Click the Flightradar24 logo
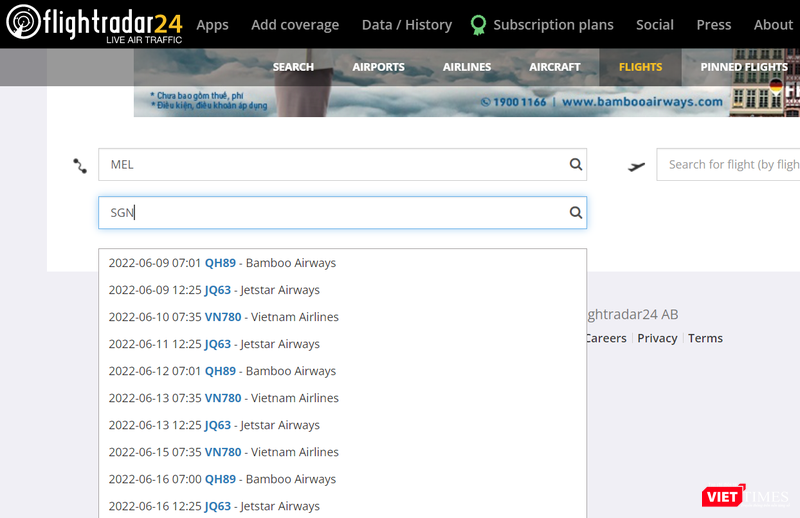 point(94,24)
